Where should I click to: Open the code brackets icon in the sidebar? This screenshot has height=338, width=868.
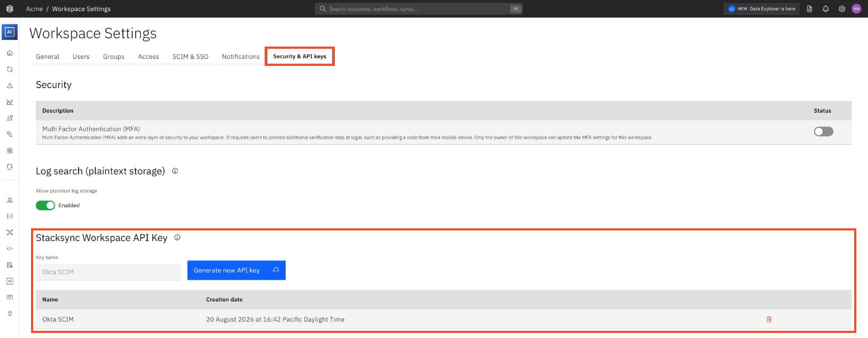tap(9, 249)
